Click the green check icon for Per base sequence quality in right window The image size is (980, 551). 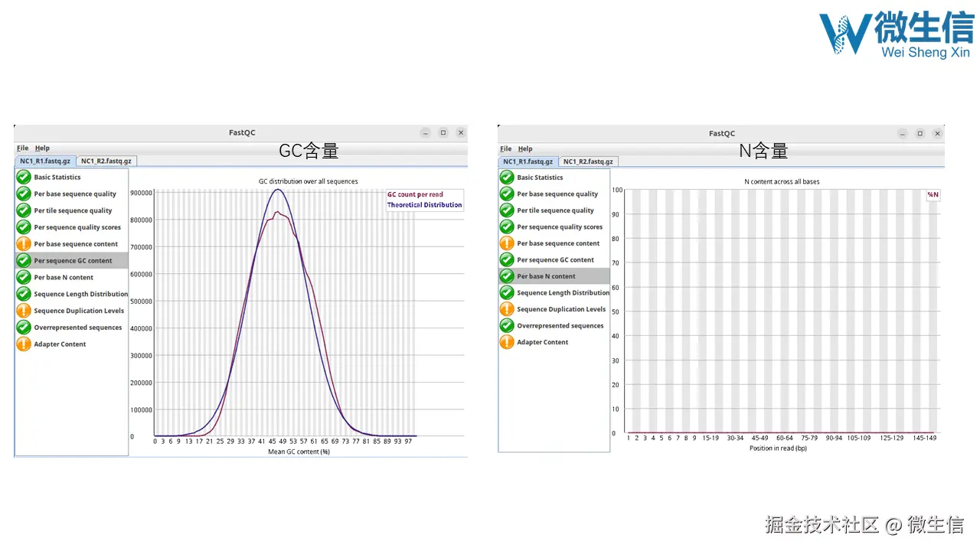point(507,194)
